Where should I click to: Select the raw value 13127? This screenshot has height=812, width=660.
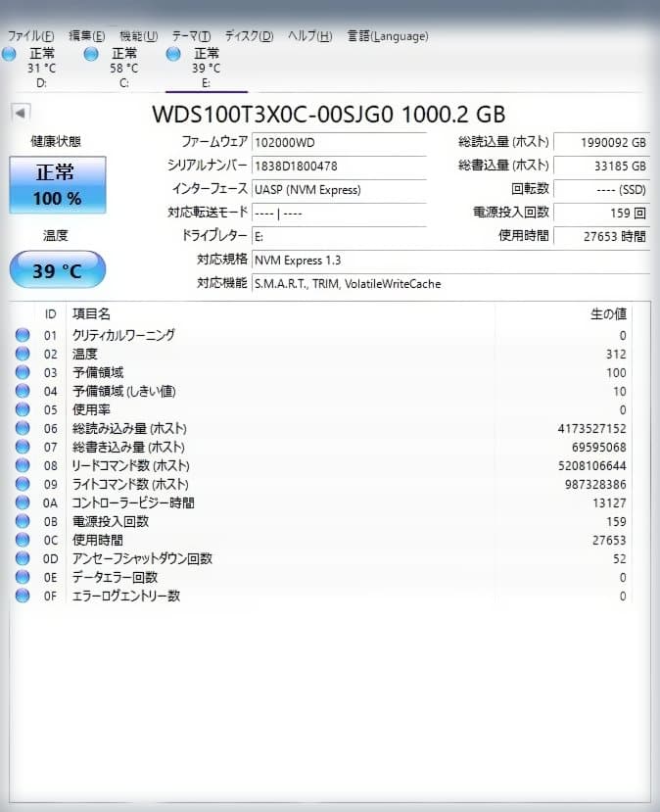pyautogui.click(x=609, y=503)
